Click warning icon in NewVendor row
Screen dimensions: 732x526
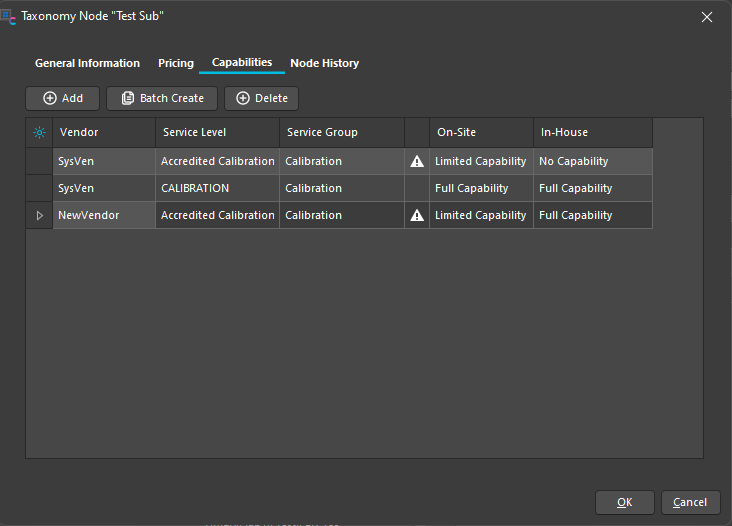point(417,215)
